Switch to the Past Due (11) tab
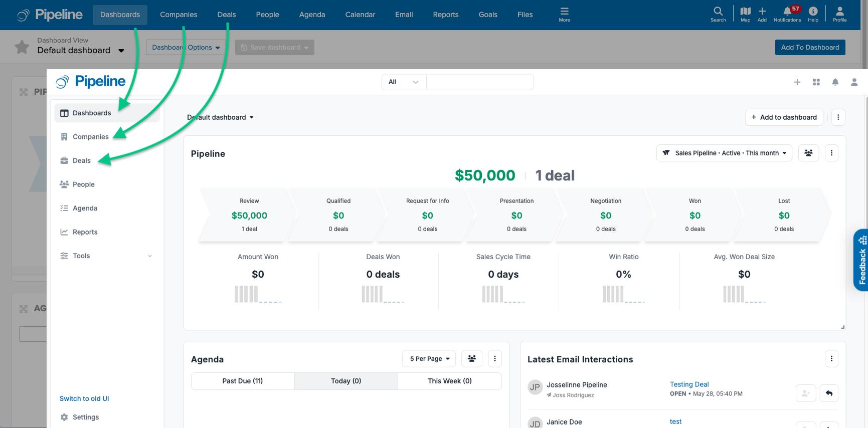This screenshot has height=428, width=868. (x=243, y=381)
